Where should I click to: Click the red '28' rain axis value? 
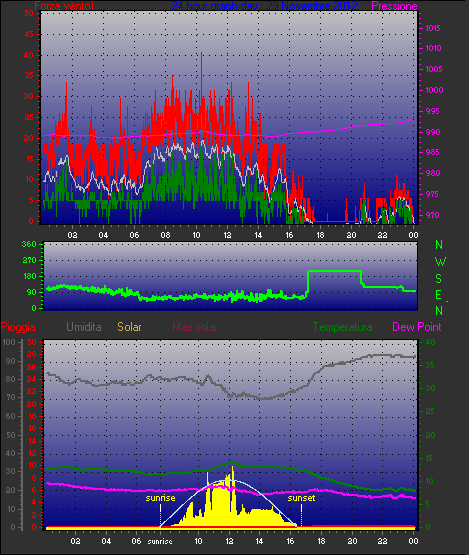pyautogui.click(x=32, y=355)
